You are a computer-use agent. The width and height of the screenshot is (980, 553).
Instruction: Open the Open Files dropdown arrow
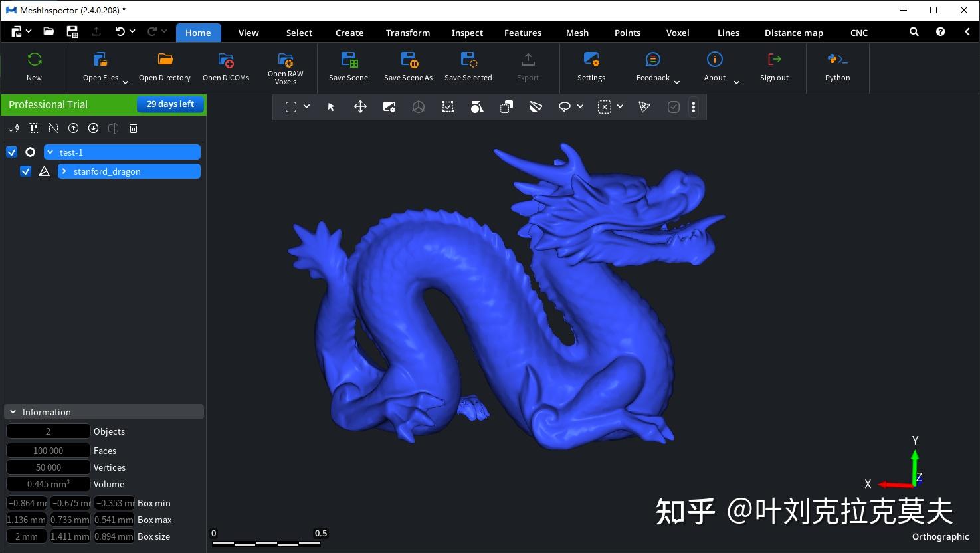[x=125, y=82]
